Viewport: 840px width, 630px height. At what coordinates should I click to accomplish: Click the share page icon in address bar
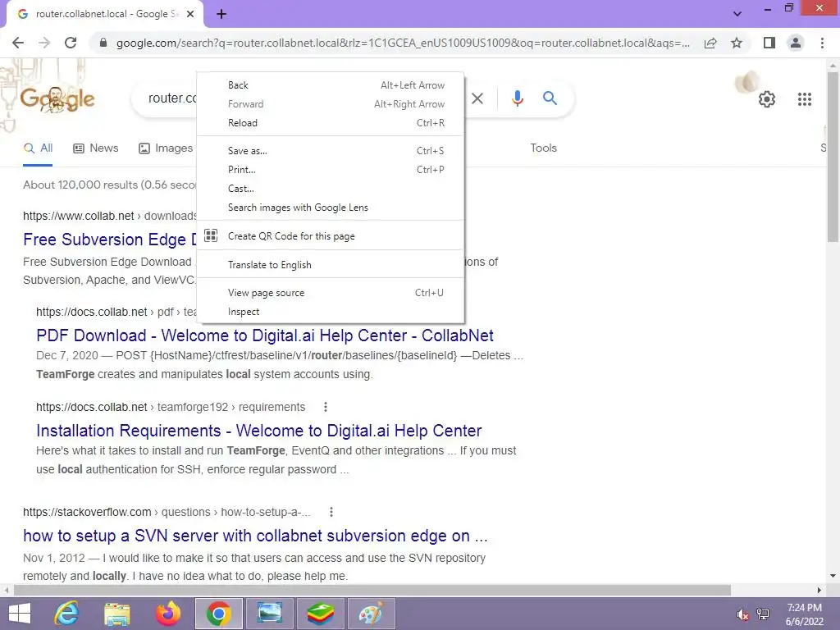pyautogui.click(x=710, y=43)
